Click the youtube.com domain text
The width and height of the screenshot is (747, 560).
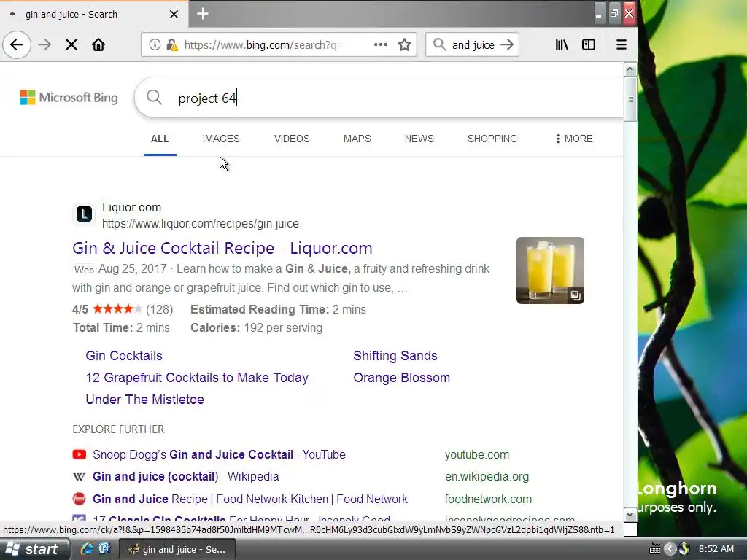click(477, 455)
